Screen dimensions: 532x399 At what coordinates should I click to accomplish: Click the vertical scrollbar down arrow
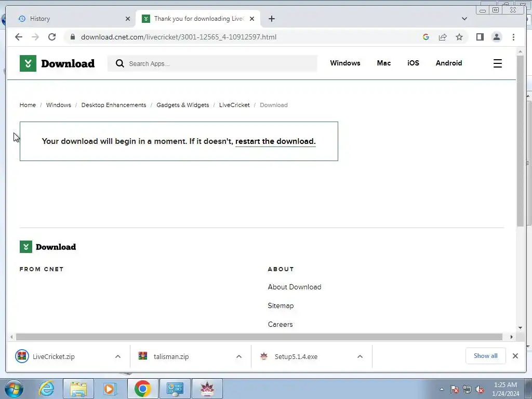[x=520, y=328]
